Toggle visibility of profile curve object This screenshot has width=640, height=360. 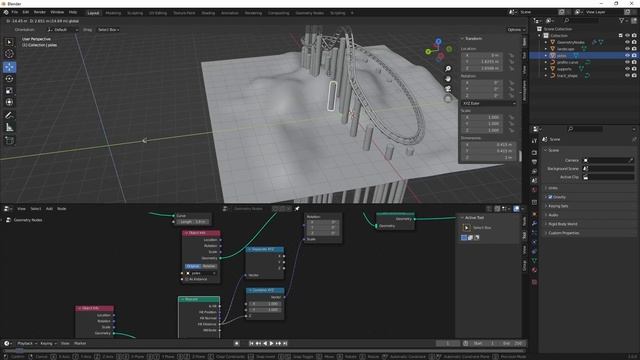pyautogui.click(x=627, y=62)
